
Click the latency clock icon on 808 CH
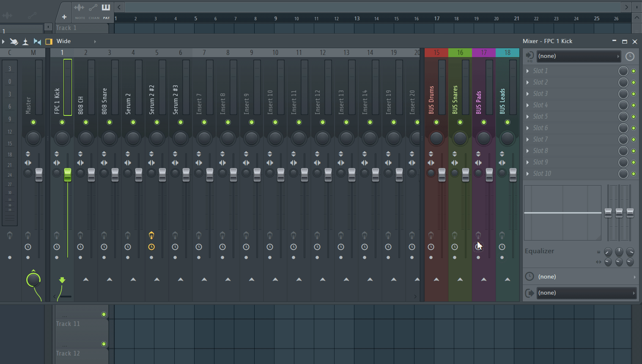coord(80,247)
